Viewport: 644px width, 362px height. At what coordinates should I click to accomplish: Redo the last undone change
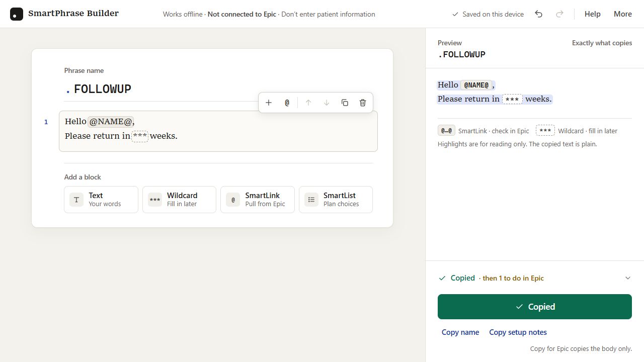559,14
